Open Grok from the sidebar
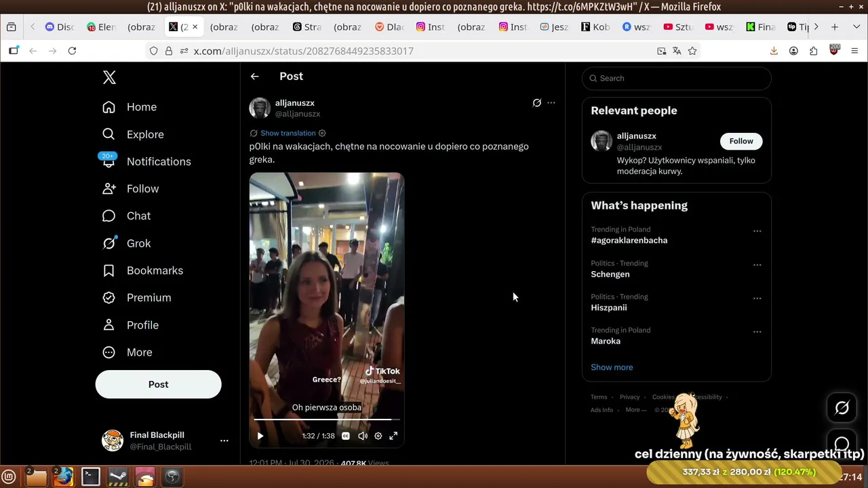Viewport: 868px width, 488px height. coord(126,243)
